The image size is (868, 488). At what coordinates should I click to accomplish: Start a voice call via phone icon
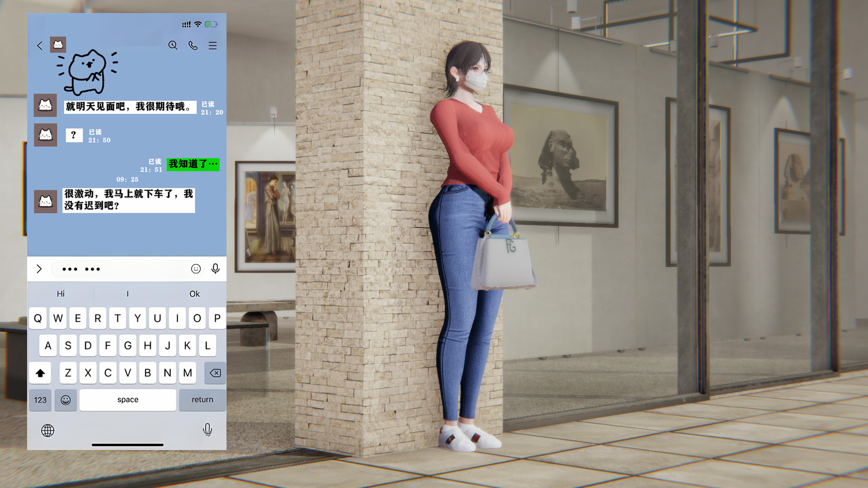pos(193,45)
